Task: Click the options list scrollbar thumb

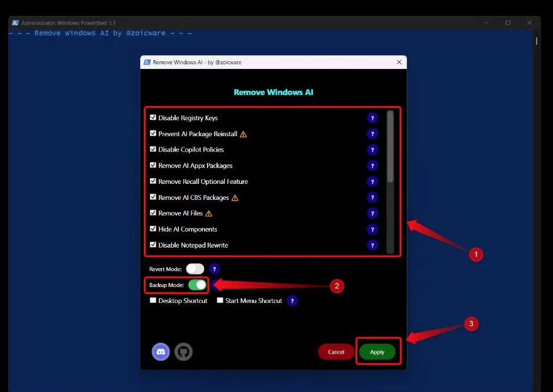Action: pos(390,147)
